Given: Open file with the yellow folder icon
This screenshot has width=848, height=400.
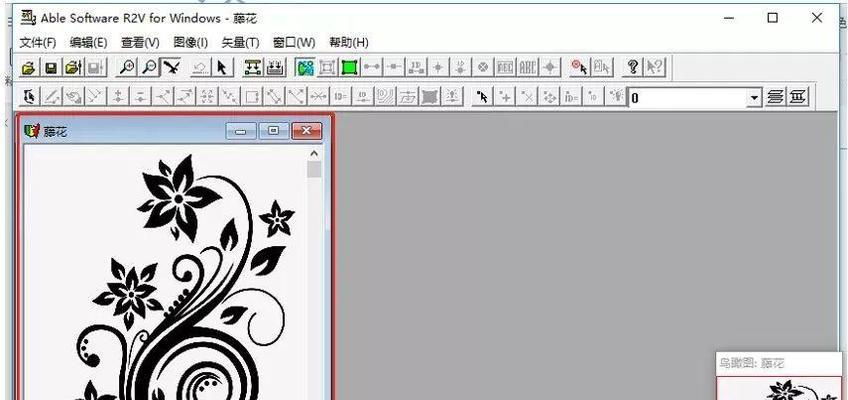Looking at the screenshot, I should 29,68.
